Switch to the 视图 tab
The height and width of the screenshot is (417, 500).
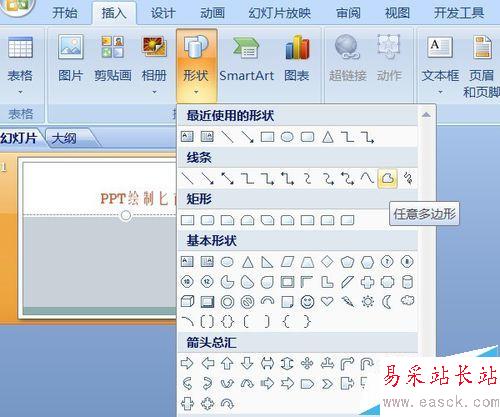397,13
